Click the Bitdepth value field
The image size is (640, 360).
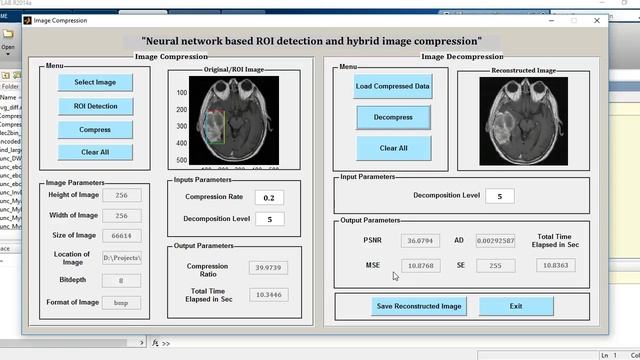click(x=122, y=280)
